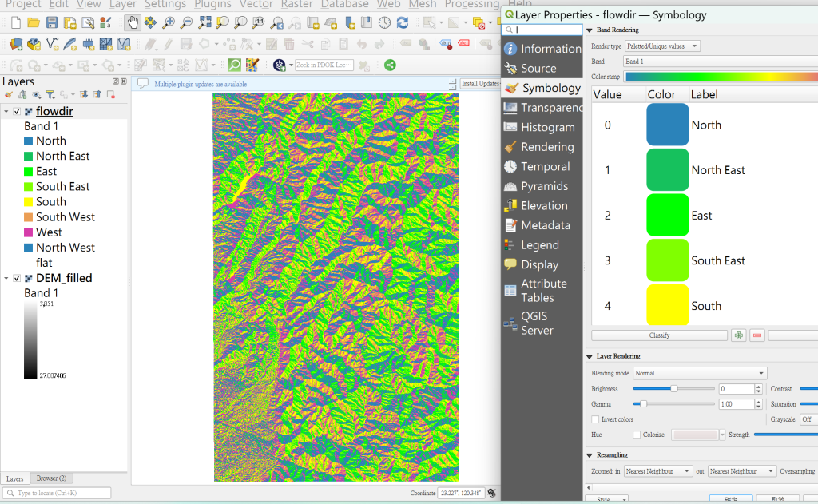Click the Refresh map icon
Image resolution: width=818 pixels, height=504 pixels.
pos(403,22)
